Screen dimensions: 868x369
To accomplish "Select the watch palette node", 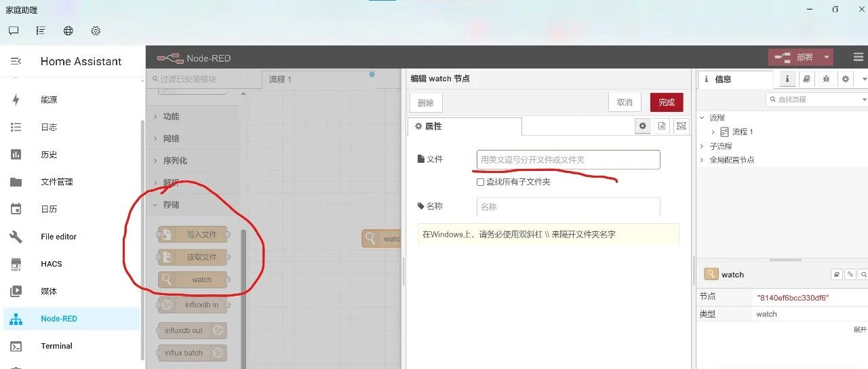I will pyautogui.click(x=193, y=279).
